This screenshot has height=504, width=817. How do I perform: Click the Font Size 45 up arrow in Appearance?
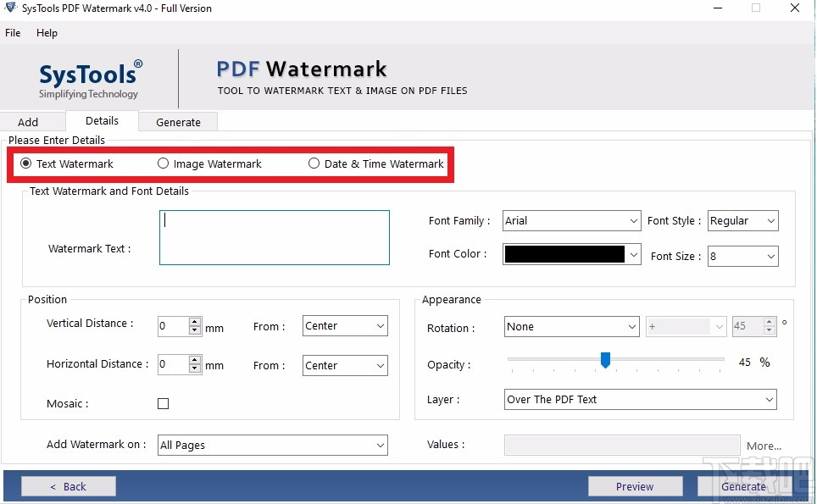(768, 321)
